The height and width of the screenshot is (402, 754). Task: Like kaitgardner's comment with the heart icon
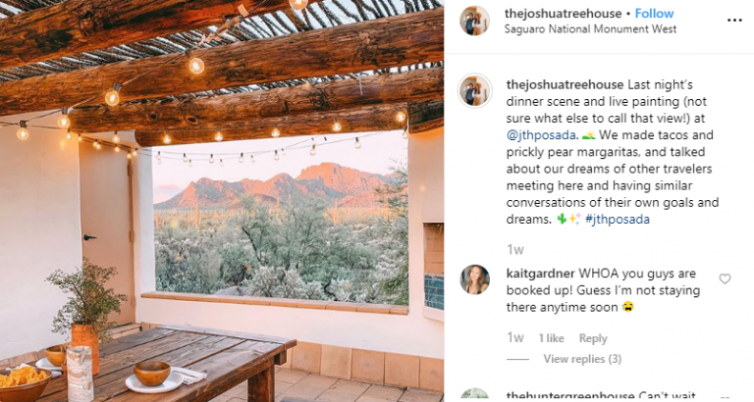coord(725,279)
